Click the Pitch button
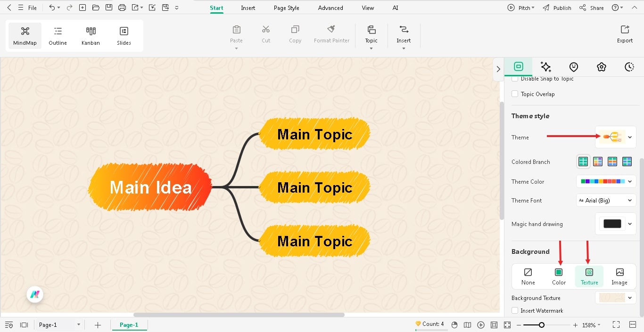Image resolution: width=644 pixels, height=332 pixels. pyautogui.click(x=520, y=8)
